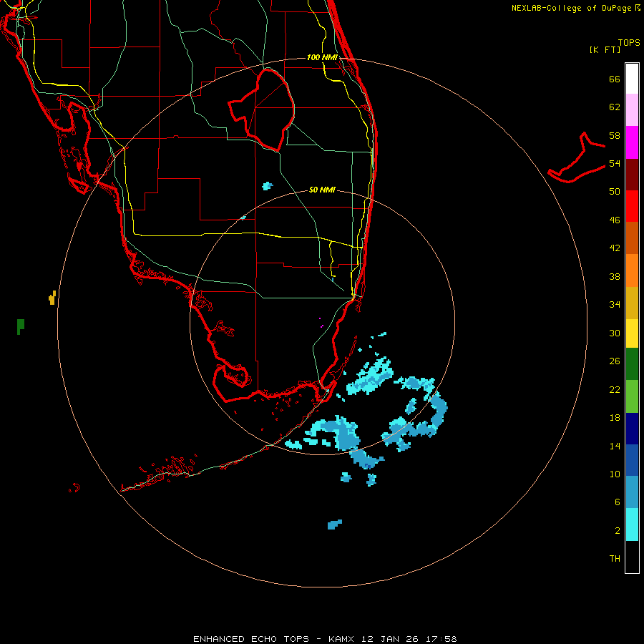
Task: Click the dark green echo blob far west
Action: click(20, 326)
